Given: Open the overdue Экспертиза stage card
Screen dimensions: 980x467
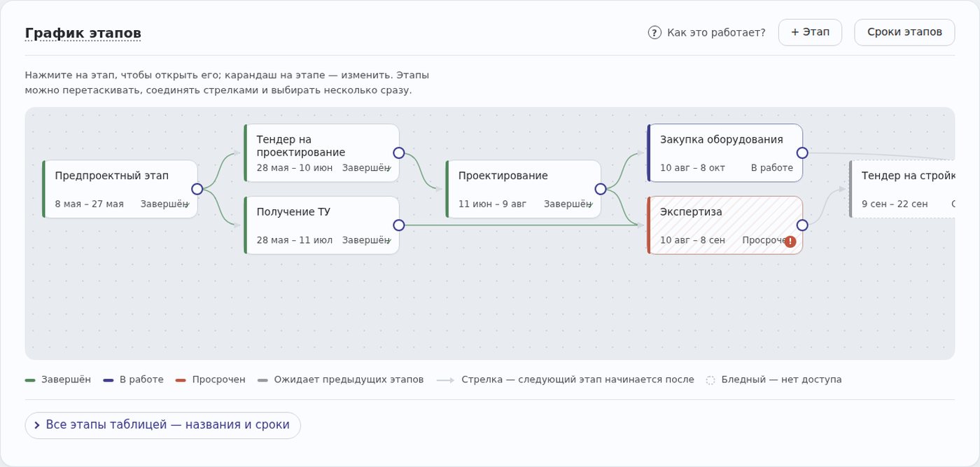Looking at the screenshot, I should 724,225.
